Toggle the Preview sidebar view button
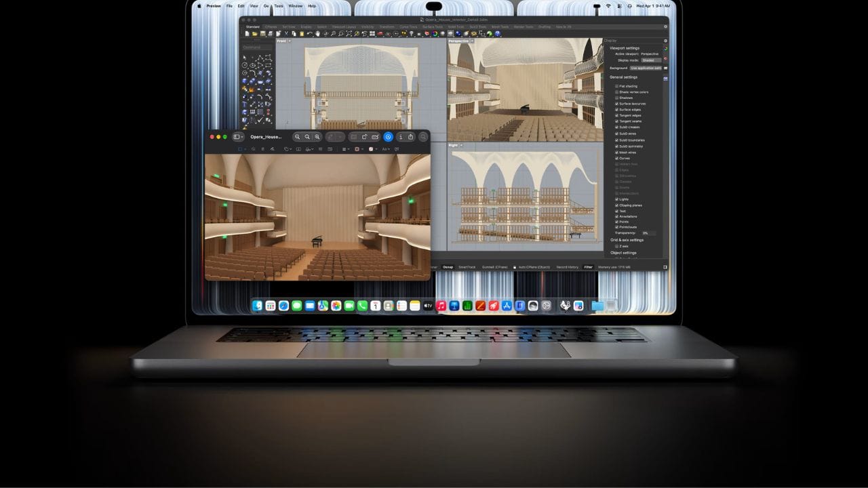 pyautogui.click(x=237, y=137)
